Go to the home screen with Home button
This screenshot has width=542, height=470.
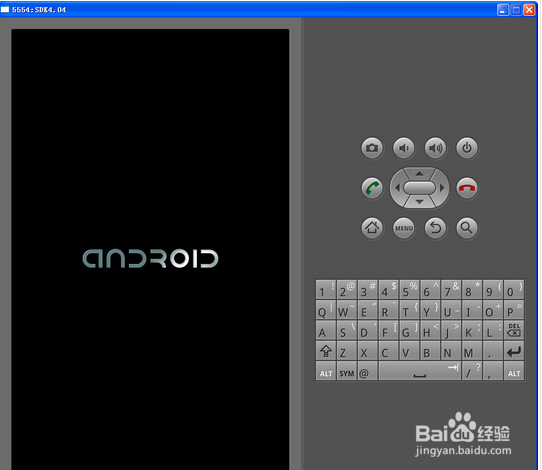click(372, 228)
